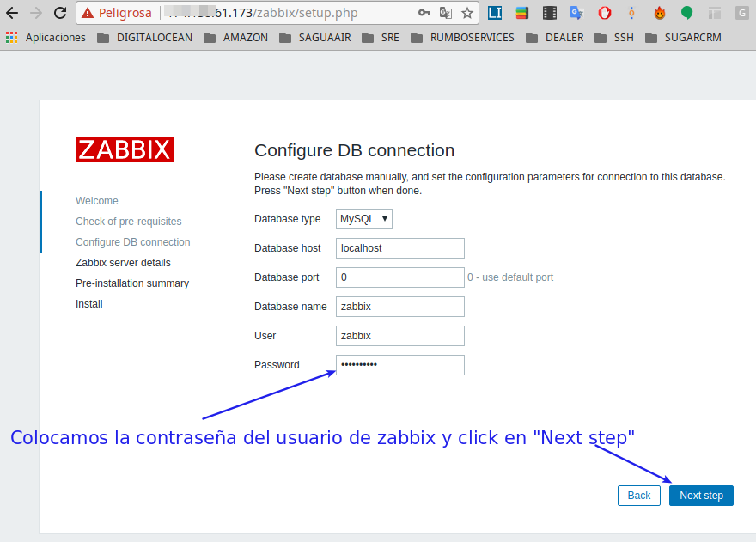The height and width of the screenshot is (542, 756).
Task: Click the translate page icon in address bar
Action: [x=446, y=13]
